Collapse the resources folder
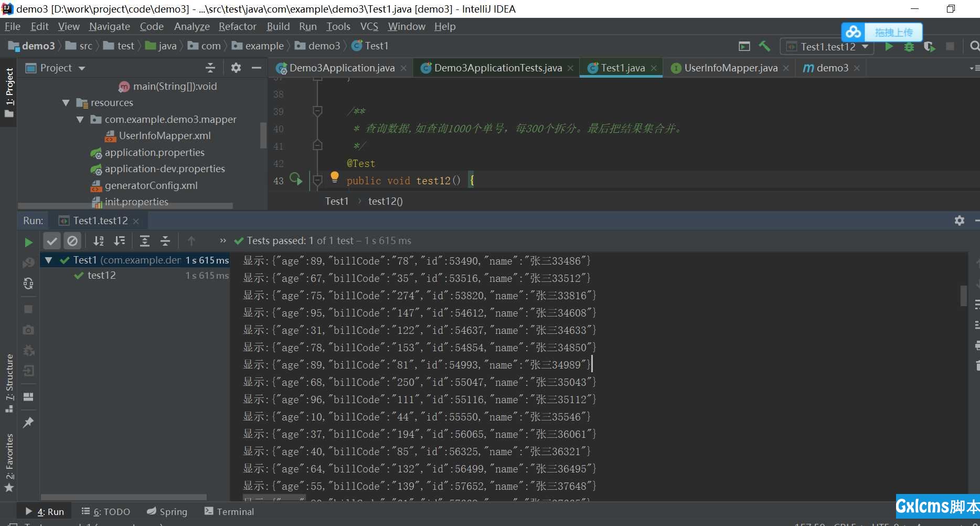The image size is (980, 526). [66, 103]
